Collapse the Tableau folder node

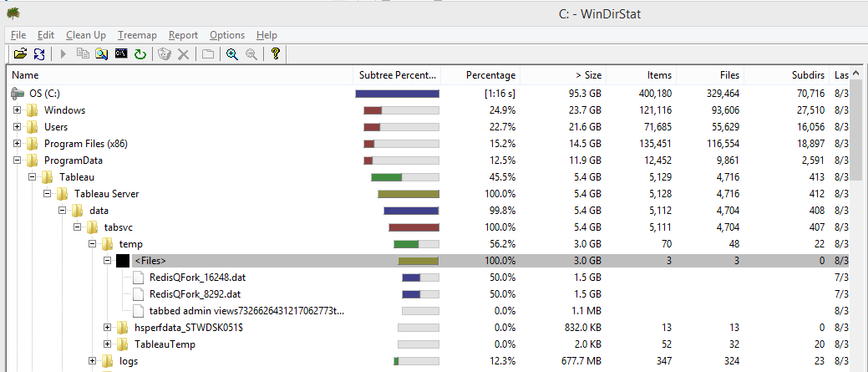click(32, 177)
